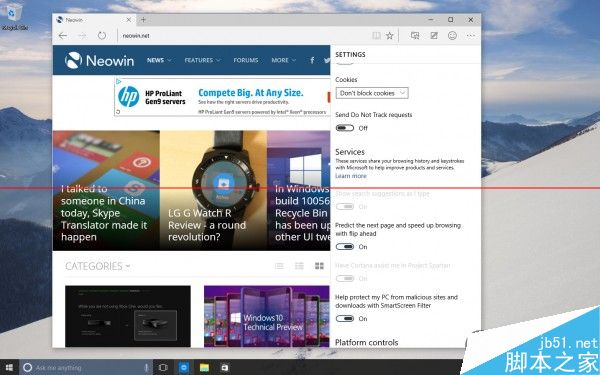Open the Cookies dropdown
This screenshot has height=375, width=600.
click(x=372, y=93)
